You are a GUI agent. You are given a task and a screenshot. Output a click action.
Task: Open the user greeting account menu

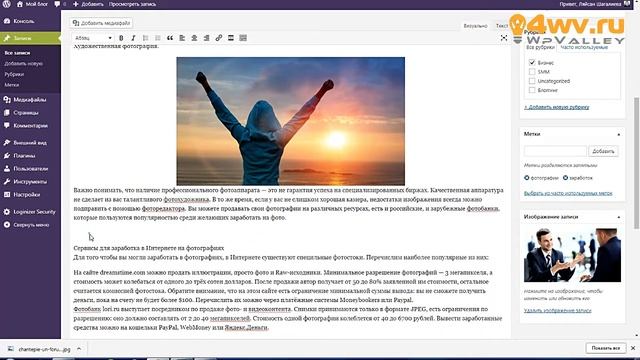(595, 4)
